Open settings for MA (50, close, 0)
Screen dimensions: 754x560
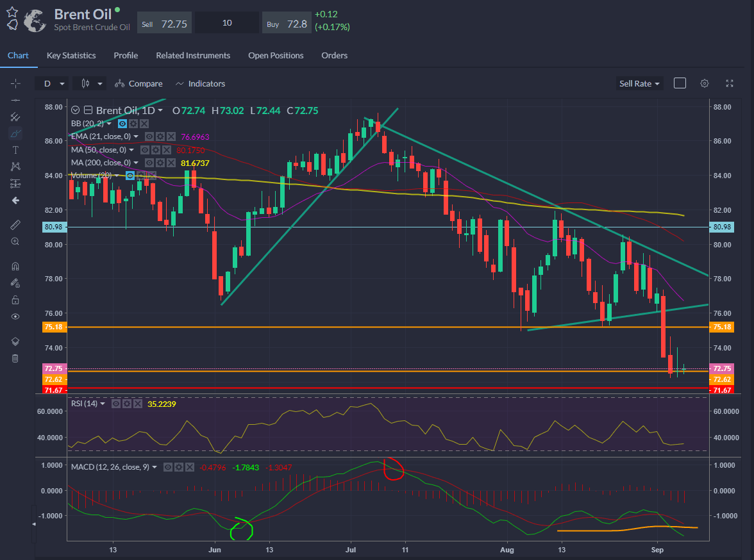click(x=155, y=150)
